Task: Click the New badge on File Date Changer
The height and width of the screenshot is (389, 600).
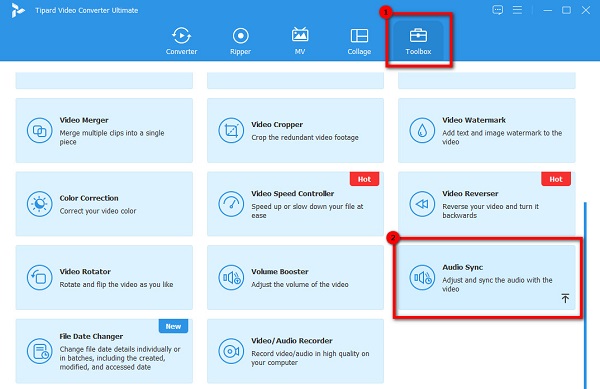Action: point(173,326)
